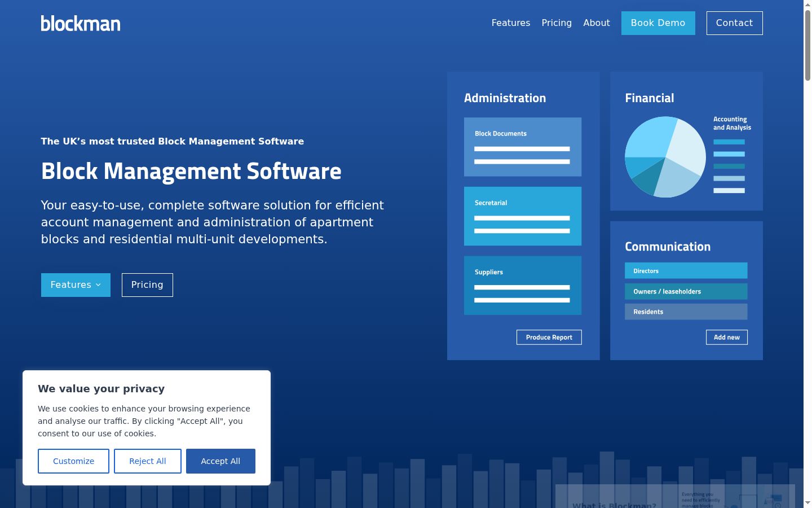This screenshot has width=812, height=508.
Task: Click the 'Accounting and Analysis' legend label
Action: (x=732, y=123)
